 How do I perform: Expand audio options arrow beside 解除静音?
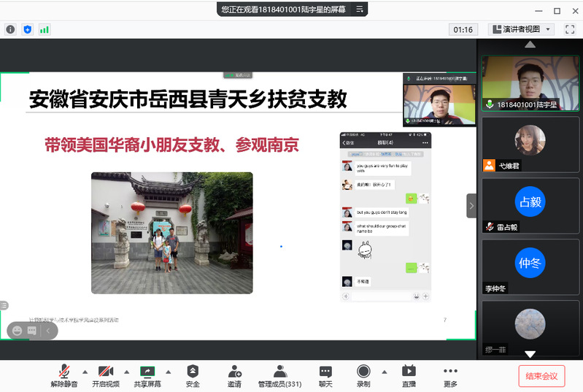(85, 371)
